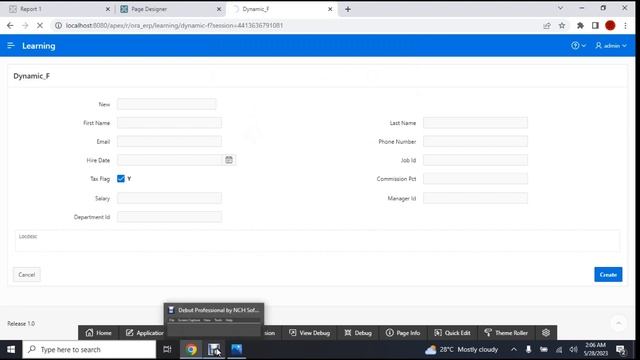Open the notification center

pyautogui.click(x=621, y=349)
